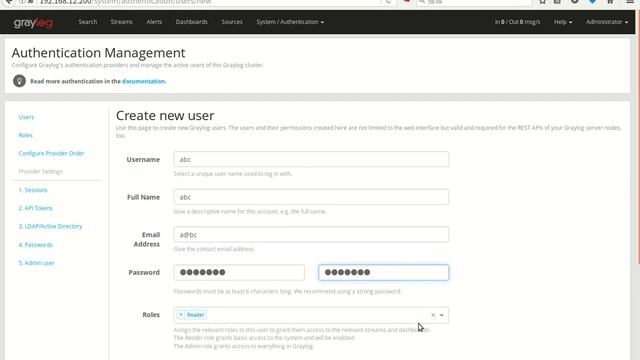Open Configure Provider Order
The height and width of the screenshot is (360, 640).
(51, 153)
